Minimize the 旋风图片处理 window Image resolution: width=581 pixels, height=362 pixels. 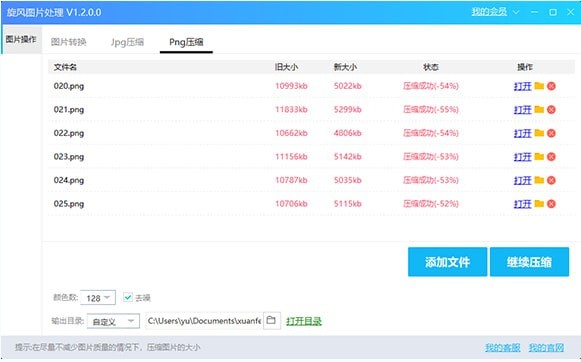click(534, 12)
